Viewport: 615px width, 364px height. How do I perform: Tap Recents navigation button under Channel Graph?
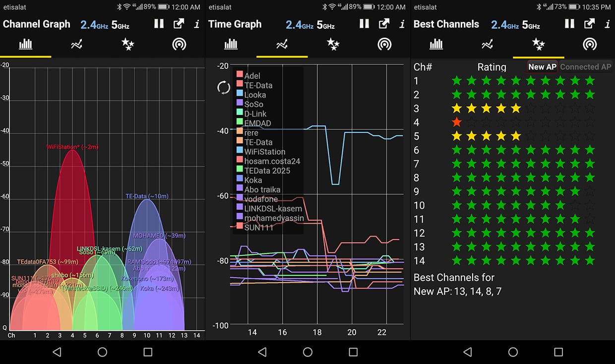[148, 352]
